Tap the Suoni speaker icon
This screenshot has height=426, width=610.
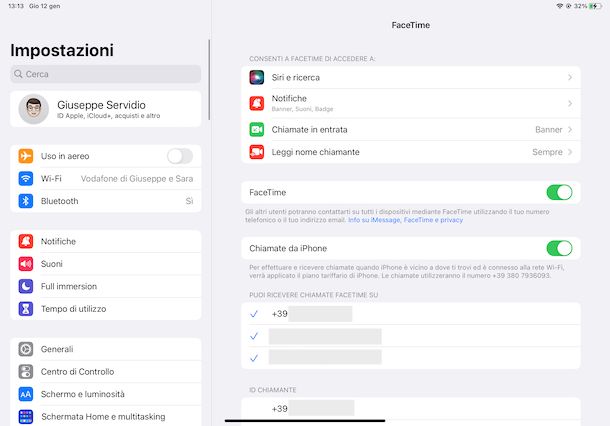pos(26,264)
